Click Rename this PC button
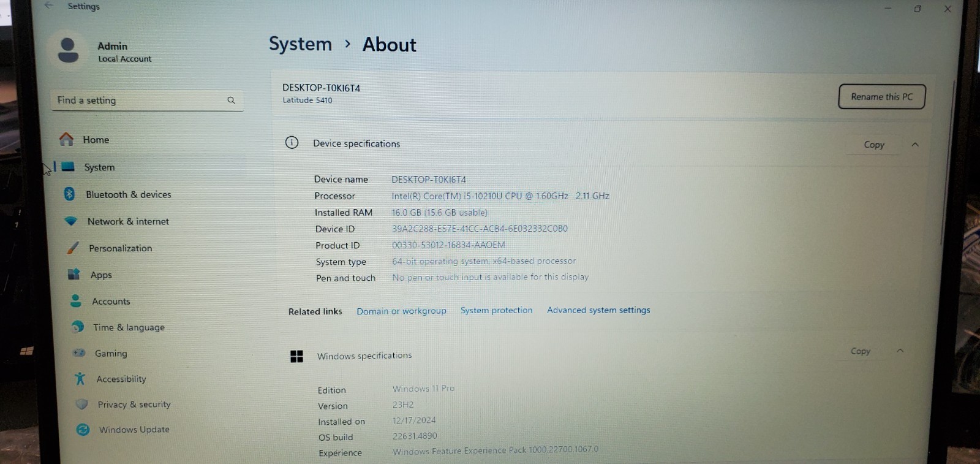 (x=881, y=97)
